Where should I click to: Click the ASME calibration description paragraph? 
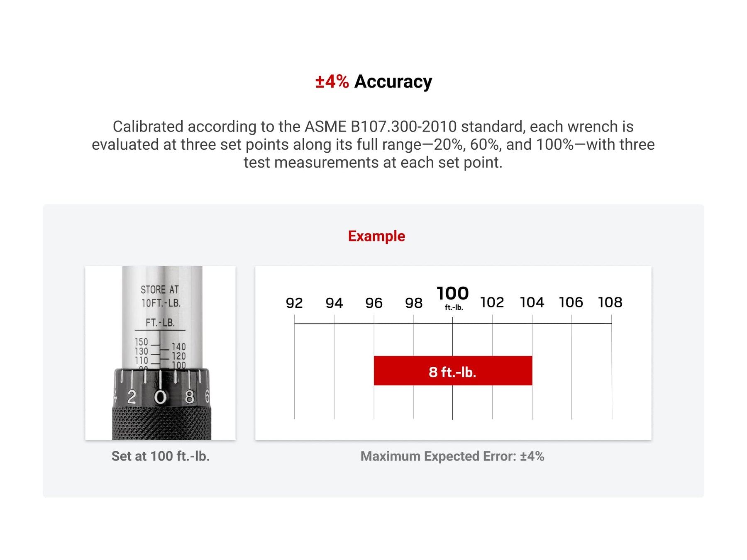click(x=373, y=144)
